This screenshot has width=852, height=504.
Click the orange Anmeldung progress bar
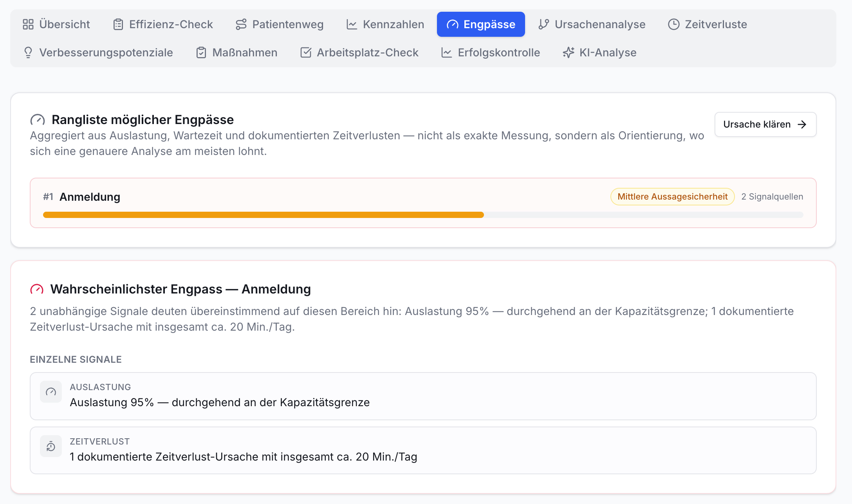point(264,215)
